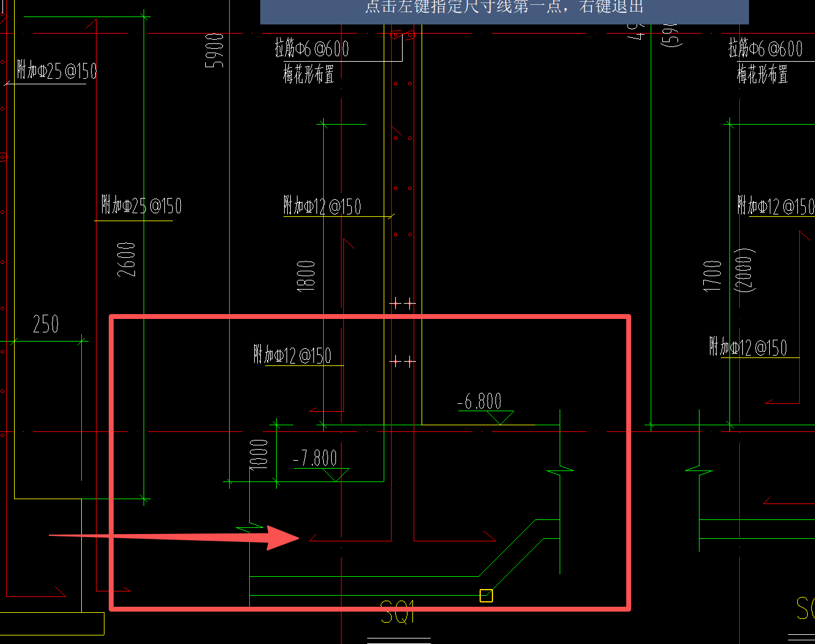This screenshot has width=815, height=644.
Task: Pick the 250 dimension text
Action: [x=46, y=324]
